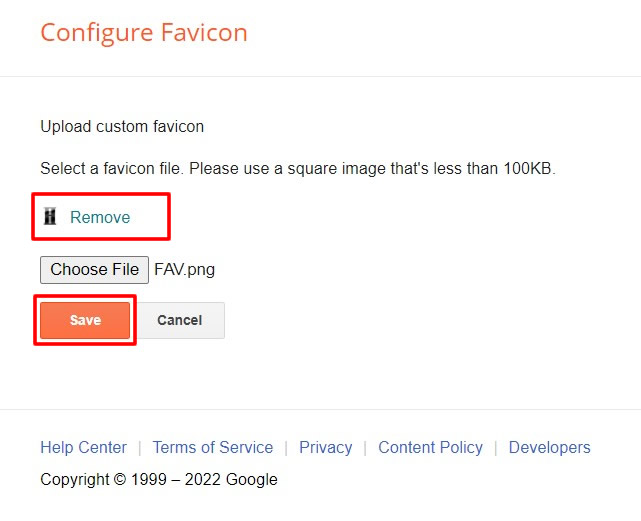Visit the Developers link
This screenshot has width=641, height=521.
point(549,447)
